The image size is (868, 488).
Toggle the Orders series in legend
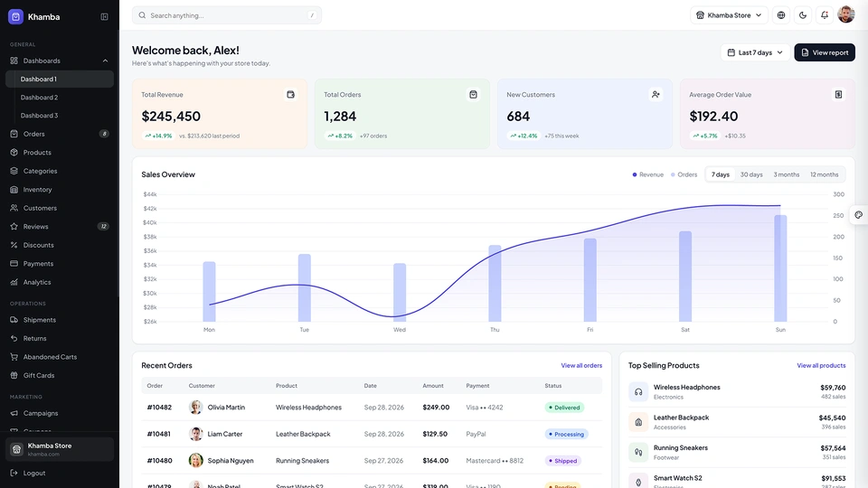[684, 174]
